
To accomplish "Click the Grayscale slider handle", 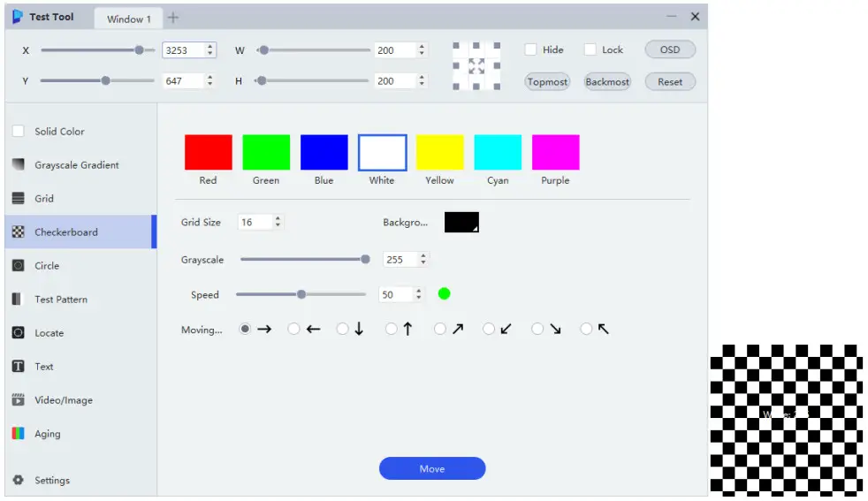I will (x=365, y=259).
